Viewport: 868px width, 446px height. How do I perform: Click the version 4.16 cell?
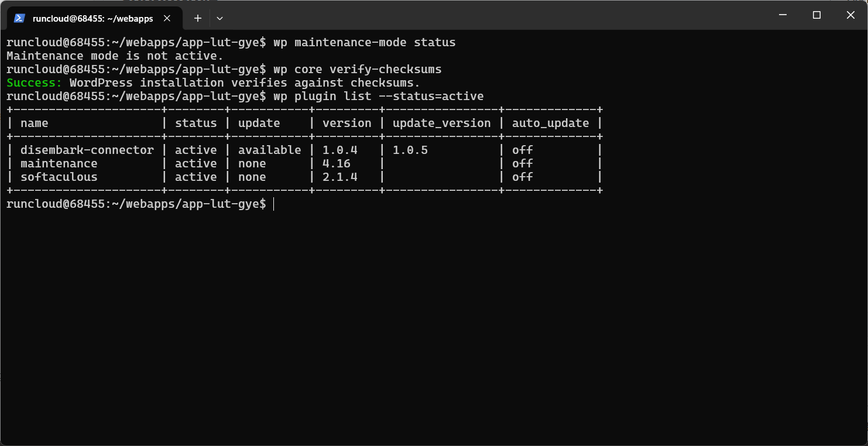coord(337,163)
